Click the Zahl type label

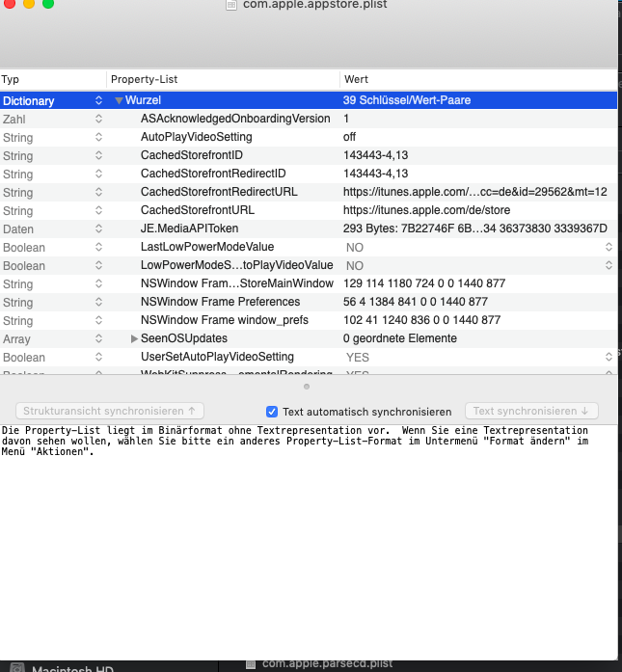[14, 120]
